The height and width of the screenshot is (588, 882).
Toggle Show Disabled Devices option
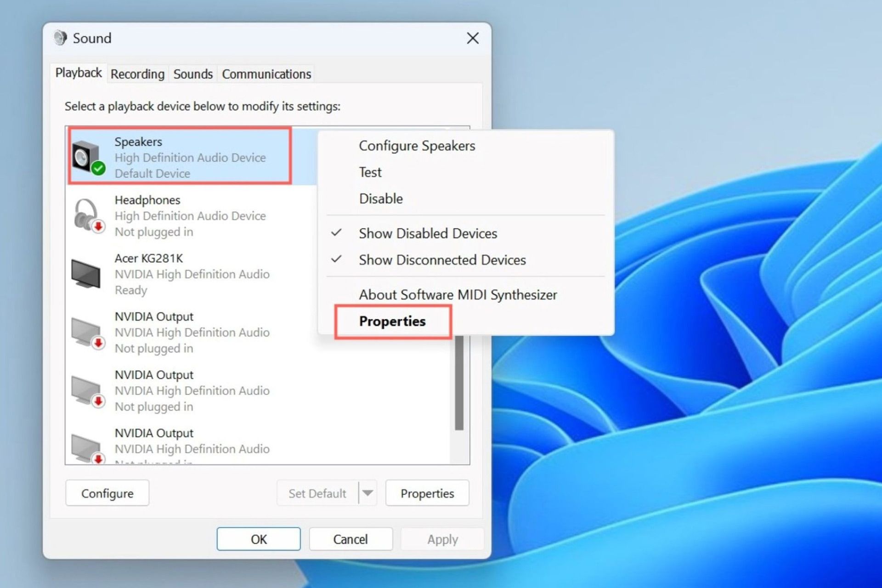point(429,233)
